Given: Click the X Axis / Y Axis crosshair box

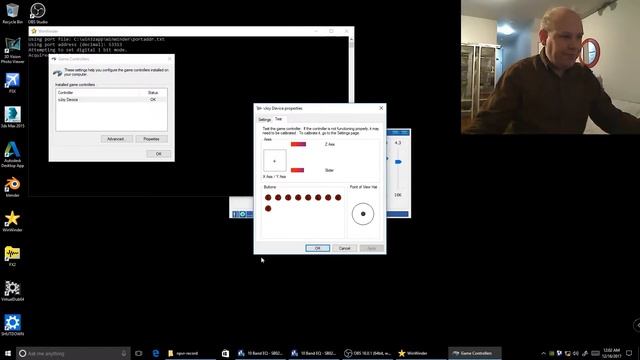Looking at the screenshot, I should [x=274, y=161].
